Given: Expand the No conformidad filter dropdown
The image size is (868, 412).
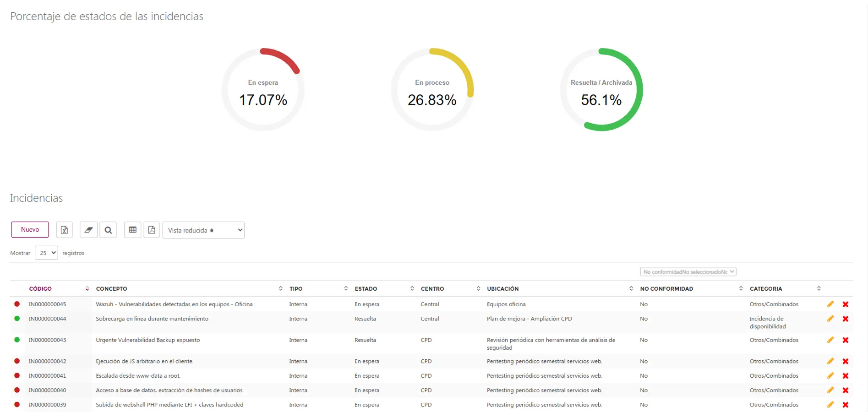Looking at the screenshot, I should pyautogui.click(x=688, y=272).
